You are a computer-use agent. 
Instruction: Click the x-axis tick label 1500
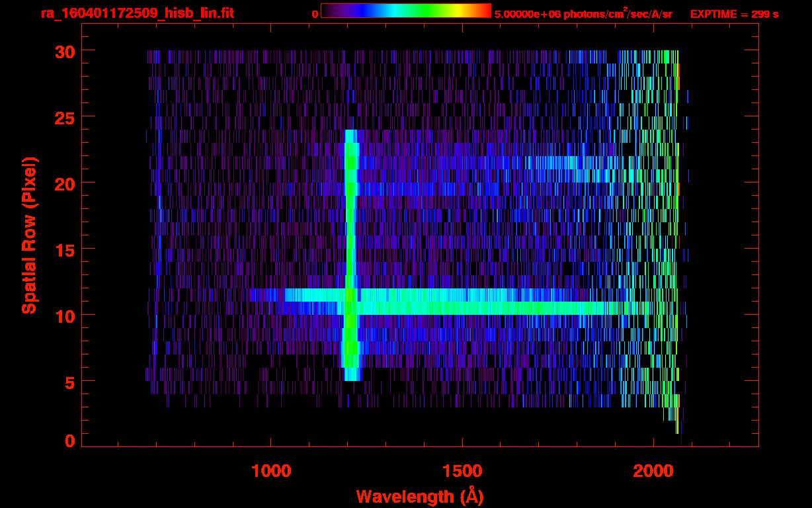462,471
